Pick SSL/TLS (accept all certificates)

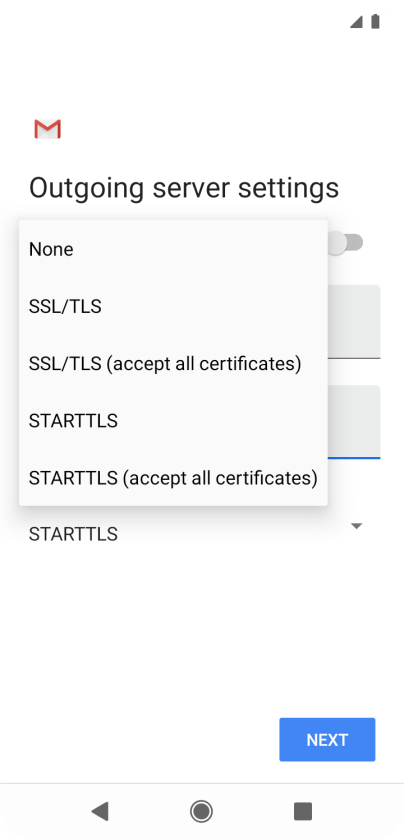(x=173, y=364)
